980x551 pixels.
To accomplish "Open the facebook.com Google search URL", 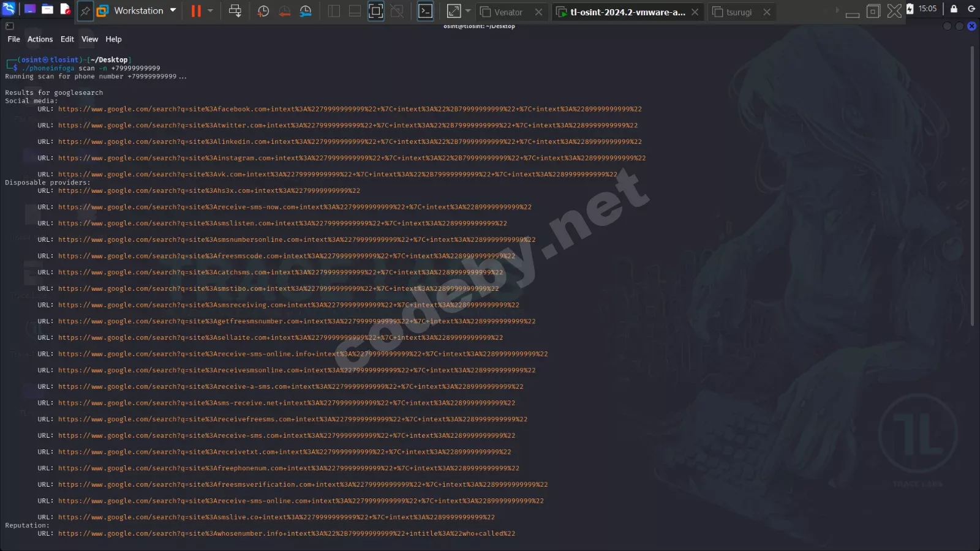I will pos(349,109).
